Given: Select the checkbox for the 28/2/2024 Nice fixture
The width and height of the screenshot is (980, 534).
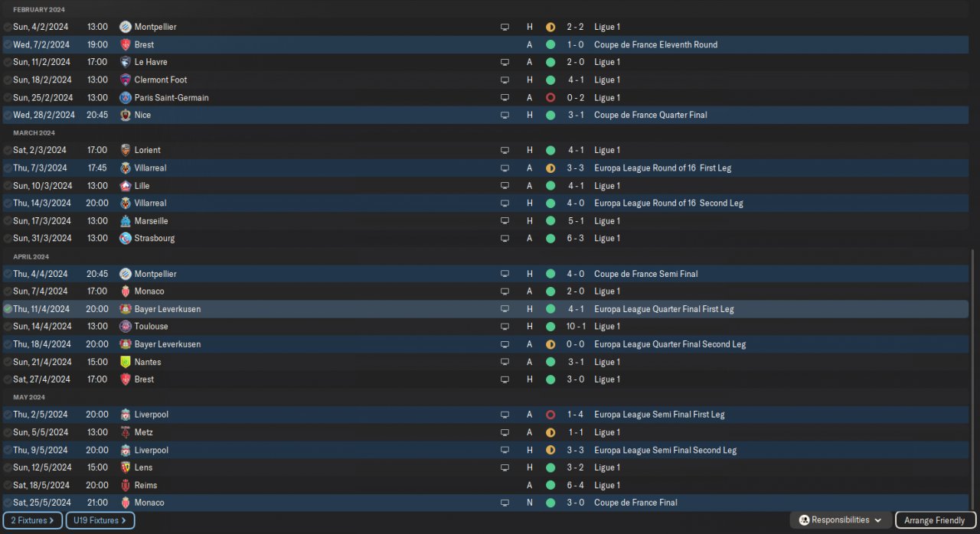Looking at the screenshot, I should pyautogui.click(x=8, y=115).
